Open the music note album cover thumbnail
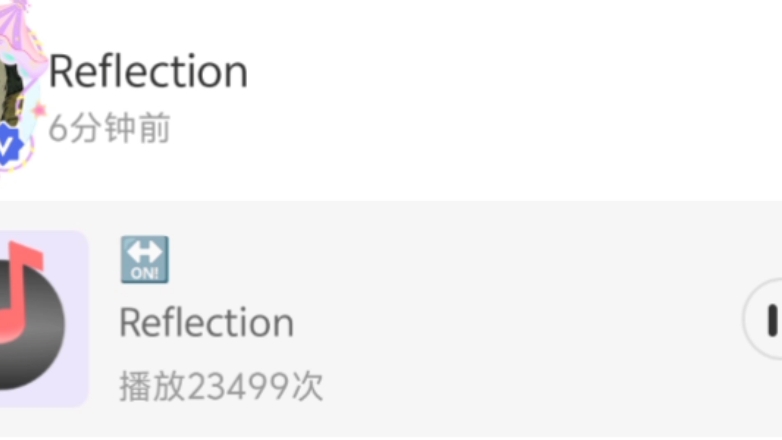Image resolution: width=782 pixels, height=440 pixels. [x=44, y=319]
